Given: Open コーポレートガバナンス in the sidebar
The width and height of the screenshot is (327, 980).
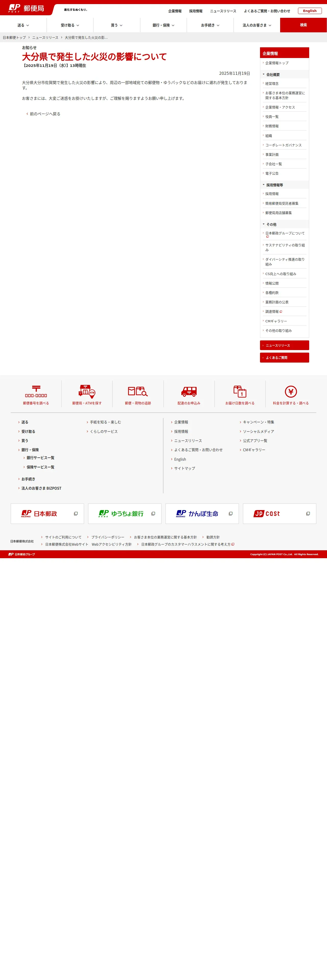Looking at the screenshot, I should click(284, 145).
